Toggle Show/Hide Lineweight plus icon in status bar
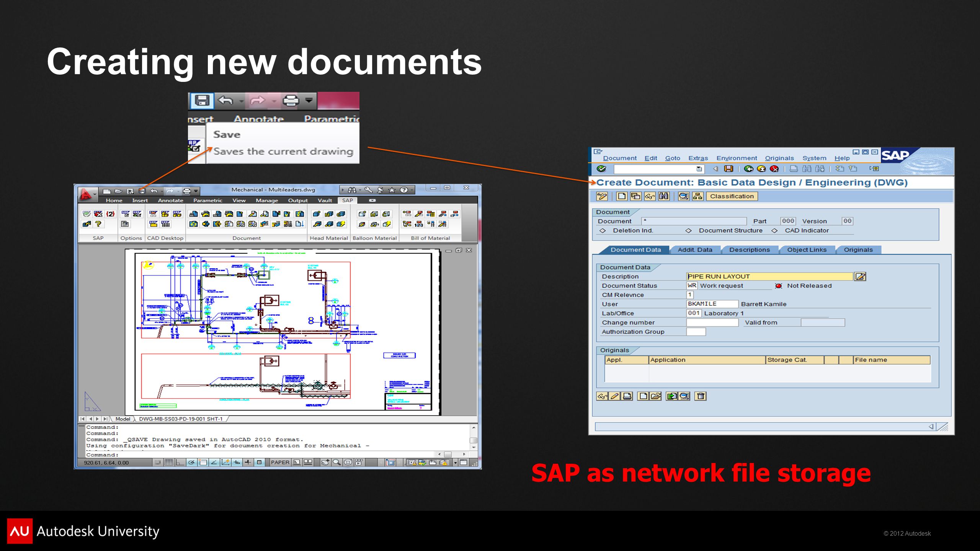The width and height of the screenshot is (980, 551). point(248,462)
